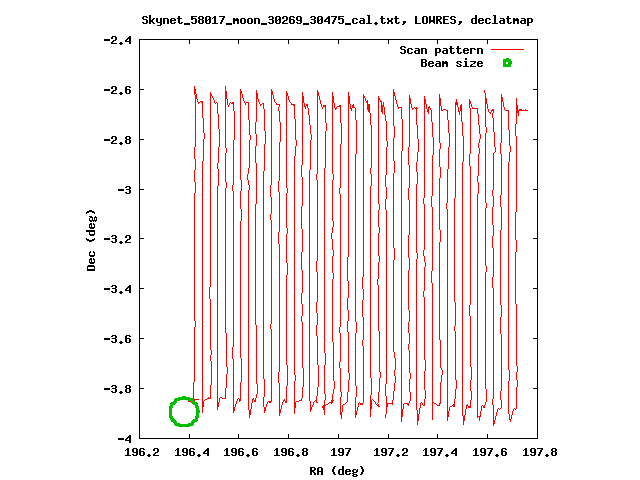
Task: Click the large green beam circle on the plot
Action: [184, 411]
